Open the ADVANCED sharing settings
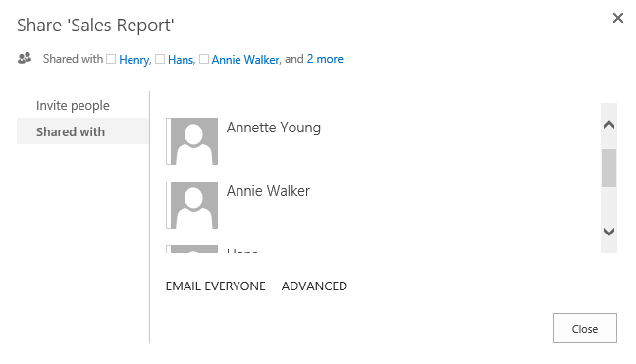Viewport: 636px width, 364px height. pyautogui.click(x=314, y=286)
